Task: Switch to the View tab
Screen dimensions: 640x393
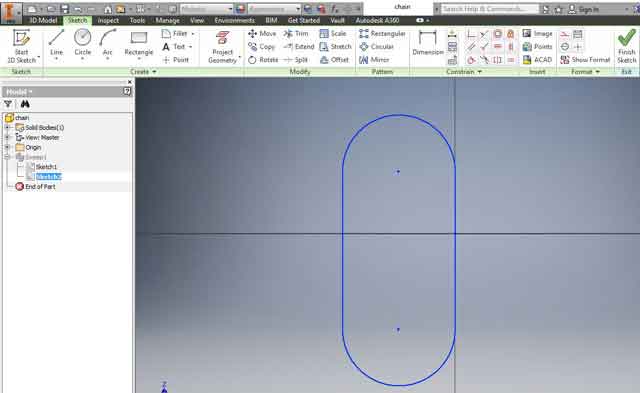Action: [197, 20]
